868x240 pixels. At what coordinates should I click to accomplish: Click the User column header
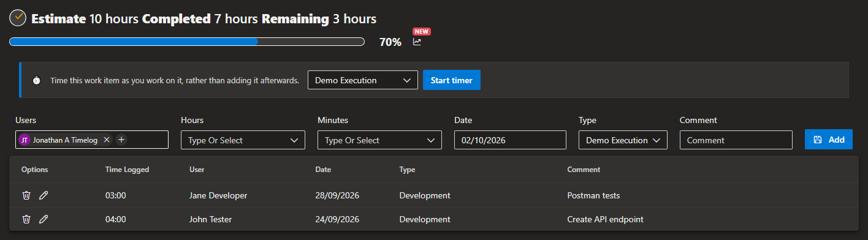197,170
